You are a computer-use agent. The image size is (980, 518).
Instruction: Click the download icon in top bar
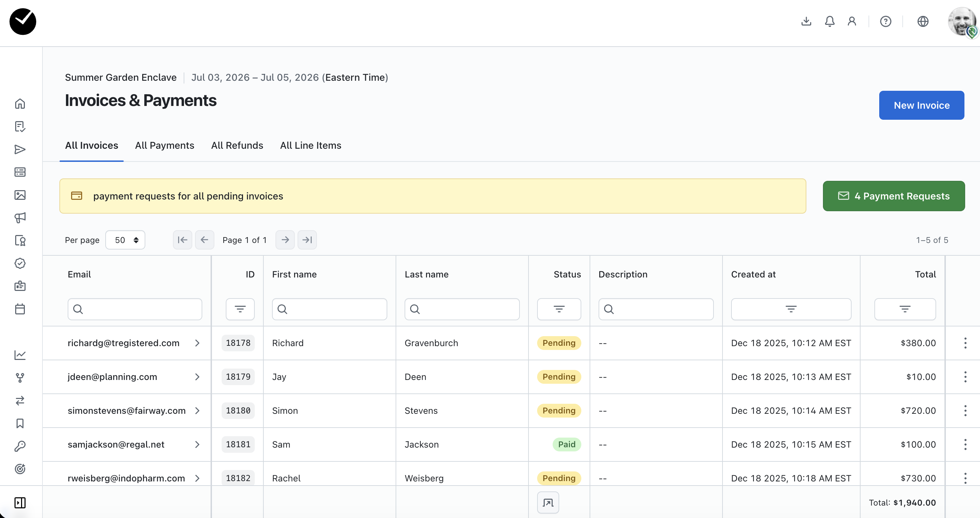point(806,21)
